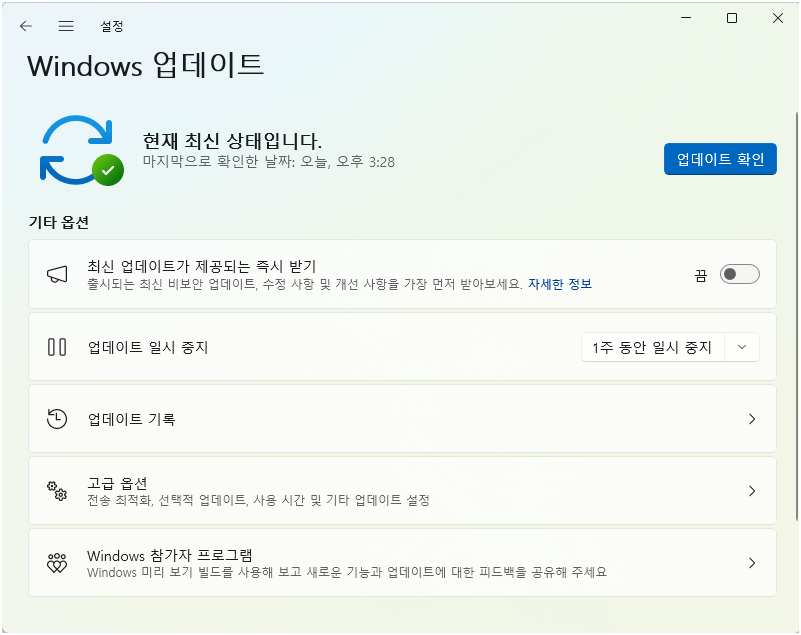Click the gears icon for 고급 옵션
Image resolution: width=801 pixels, height=635 pixels.
point(57,491)
